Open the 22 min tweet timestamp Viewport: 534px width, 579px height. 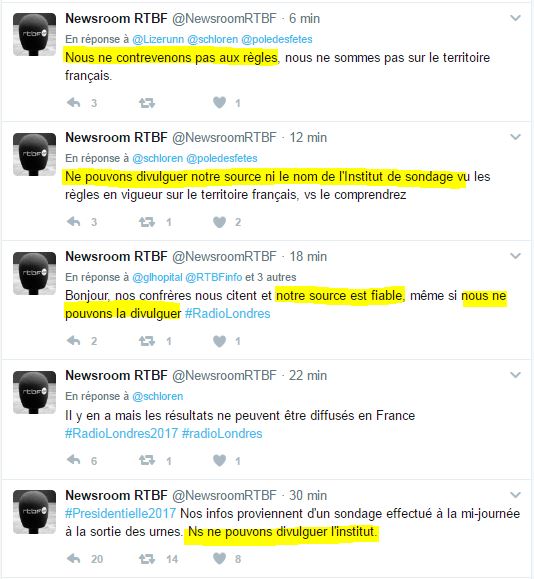click(308, 376)
